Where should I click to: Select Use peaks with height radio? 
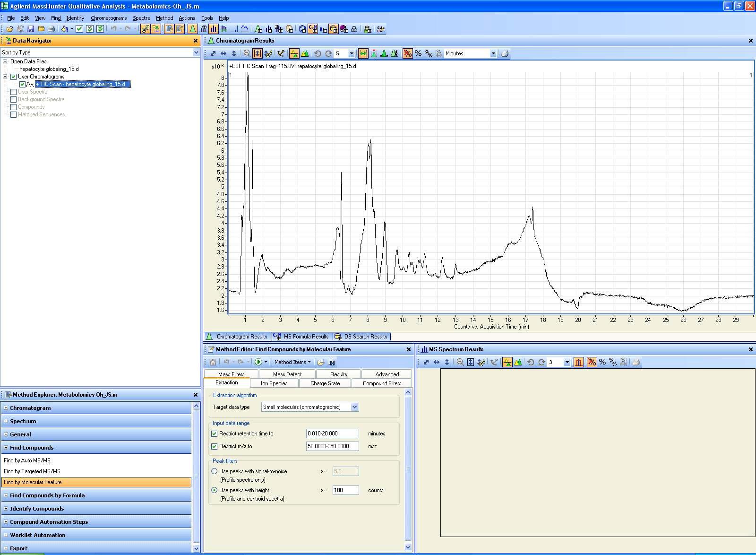point(214,490)
